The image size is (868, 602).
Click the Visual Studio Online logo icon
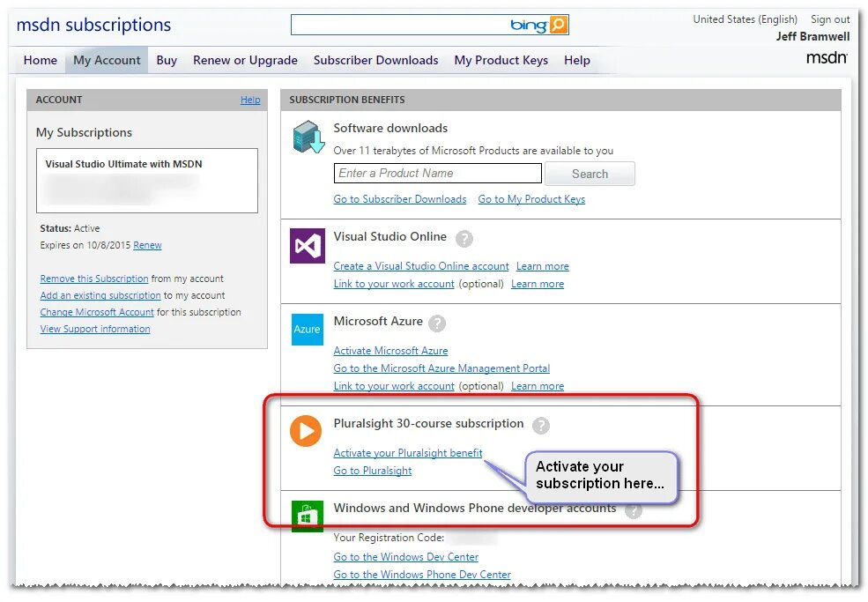[x=308, y=245]
